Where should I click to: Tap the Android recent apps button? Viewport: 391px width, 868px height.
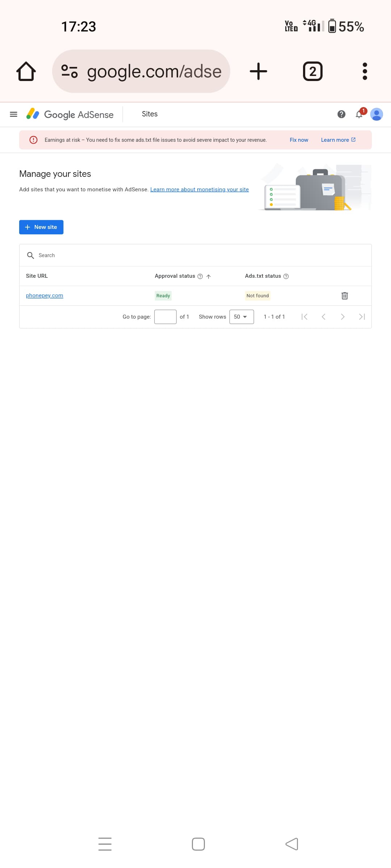point(105,844)
